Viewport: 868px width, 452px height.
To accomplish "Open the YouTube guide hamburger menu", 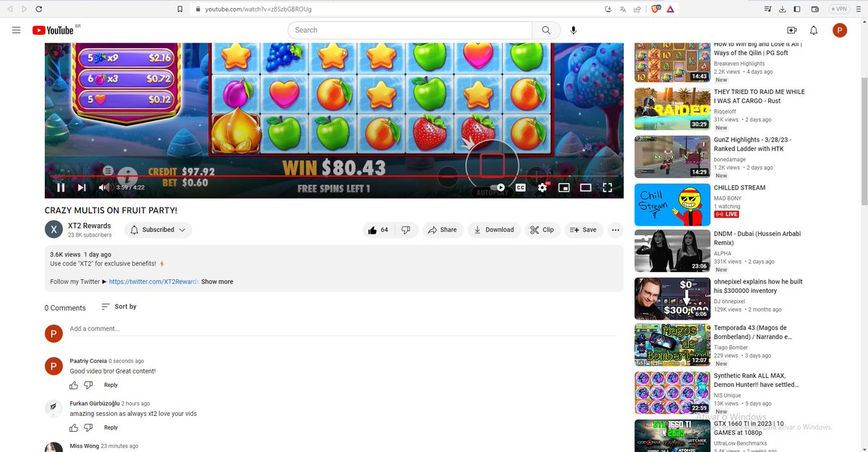I will click(16, 30).
